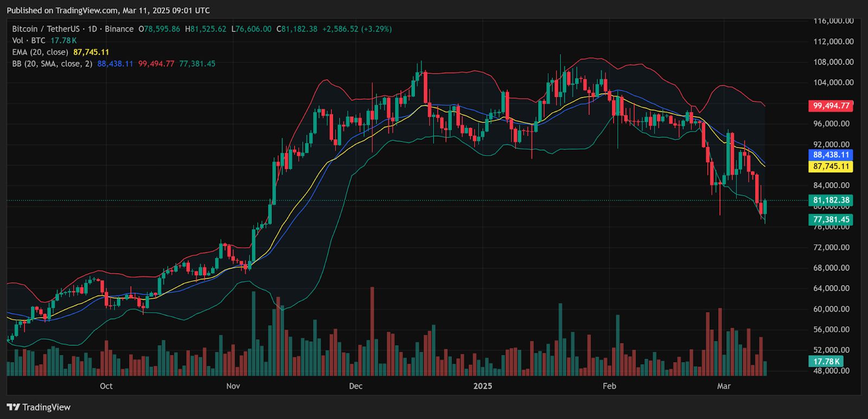This screenshot has height=419, width=868.
Task: Click the Oct label on time axis
Action: (106, 386)
